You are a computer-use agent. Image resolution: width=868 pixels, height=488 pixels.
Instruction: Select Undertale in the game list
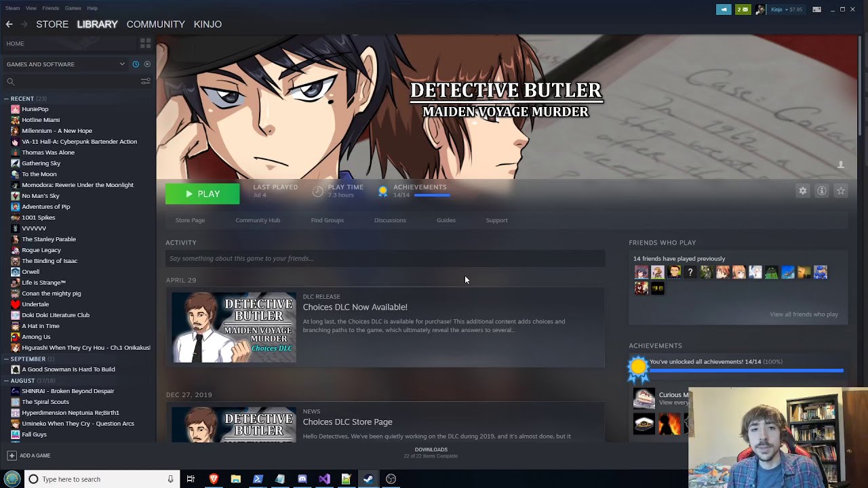(x=35, y=304)
